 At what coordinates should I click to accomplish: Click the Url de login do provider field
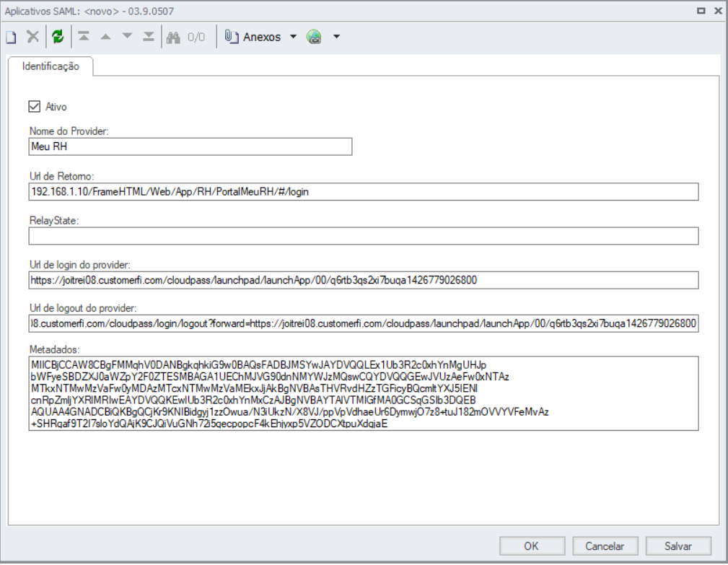point(364,280)
